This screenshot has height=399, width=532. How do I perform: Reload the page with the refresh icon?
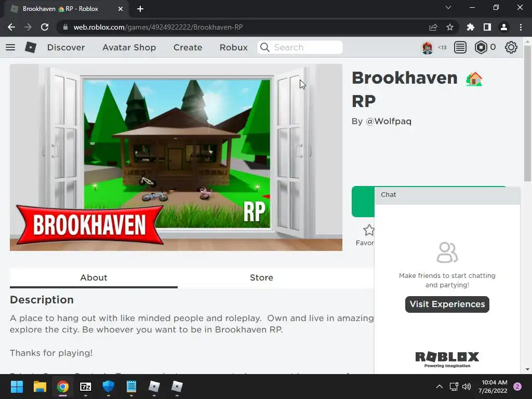pos(45,27)
